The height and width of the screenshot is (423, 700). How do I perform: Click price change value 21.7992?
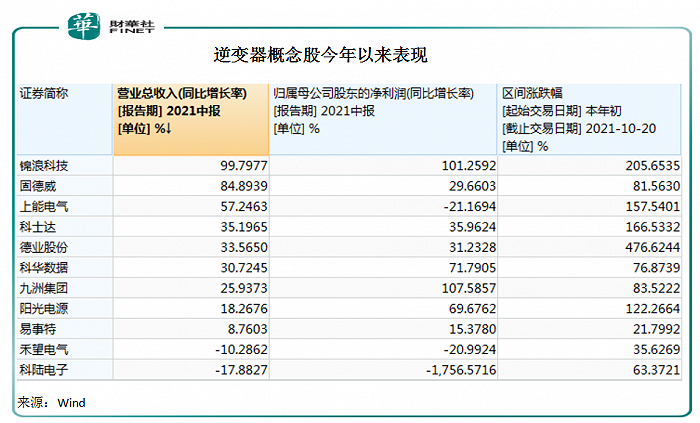point(656,329)
